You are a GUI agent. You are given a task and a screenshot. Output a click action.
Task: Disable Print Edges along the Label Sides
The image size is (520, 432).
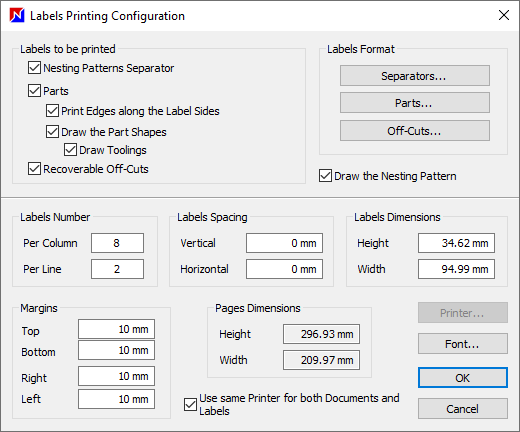52,111
